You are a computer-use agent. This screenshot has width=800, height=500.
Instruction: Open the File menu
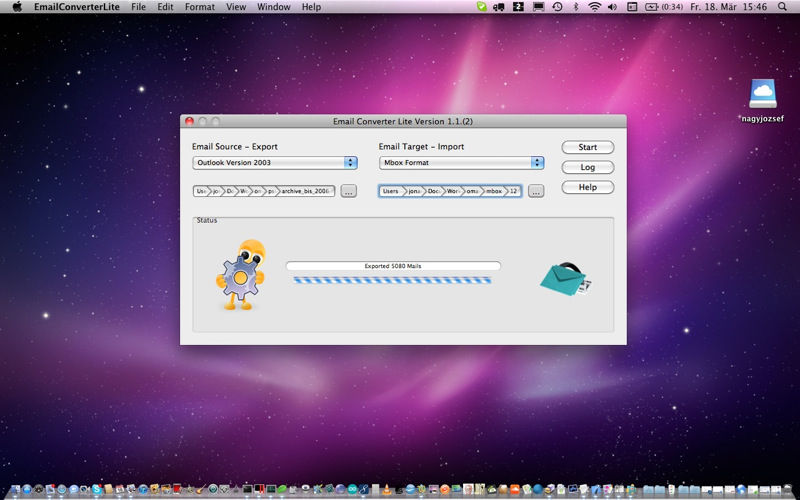pos(138,7)
